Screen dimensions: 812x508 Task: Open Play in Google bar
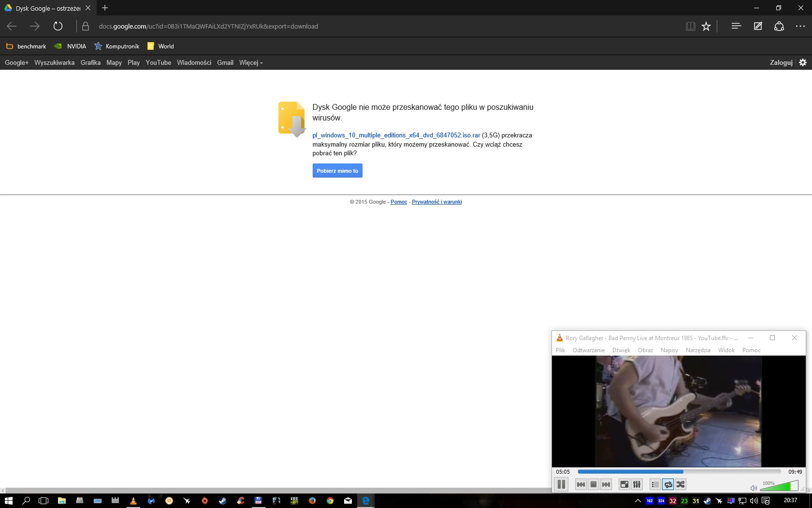tap(133, 62)
